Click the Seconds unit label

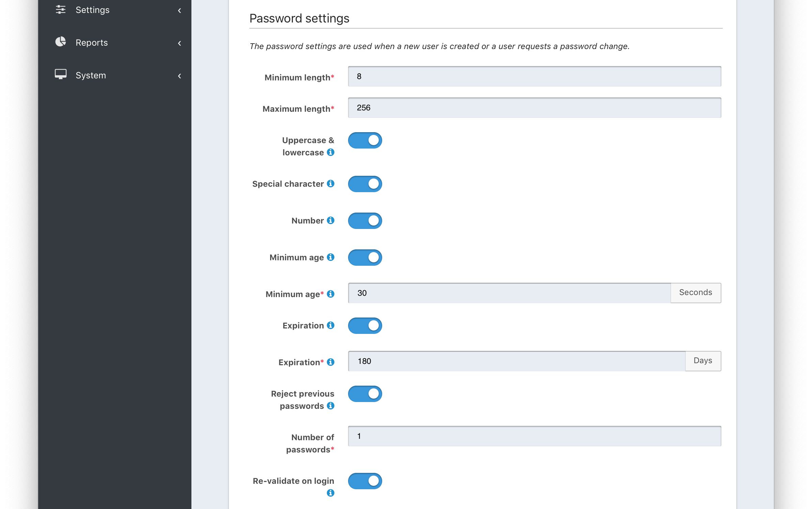(x=696, y=293)
